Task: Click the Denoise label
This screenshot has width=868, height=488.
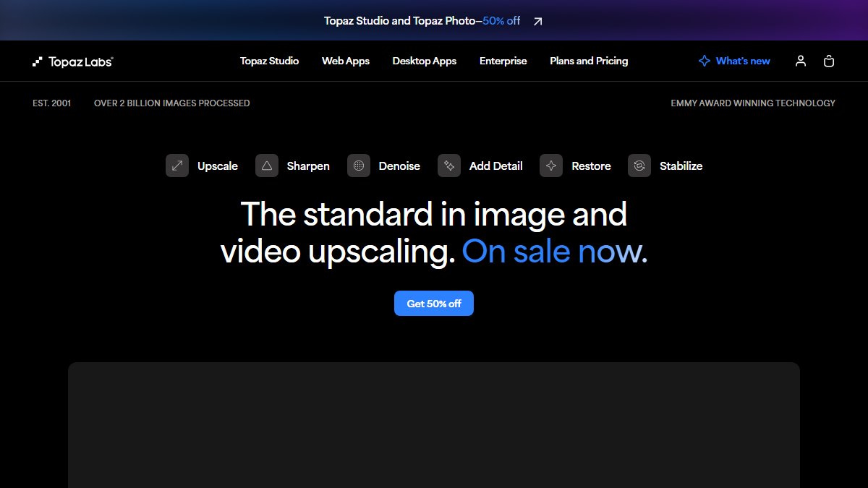Action: (x=399, y=166)
